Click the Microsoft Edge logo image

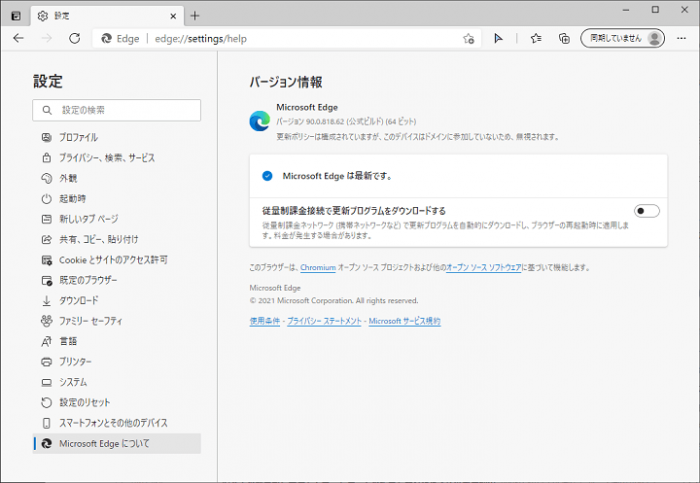(259, 121)
